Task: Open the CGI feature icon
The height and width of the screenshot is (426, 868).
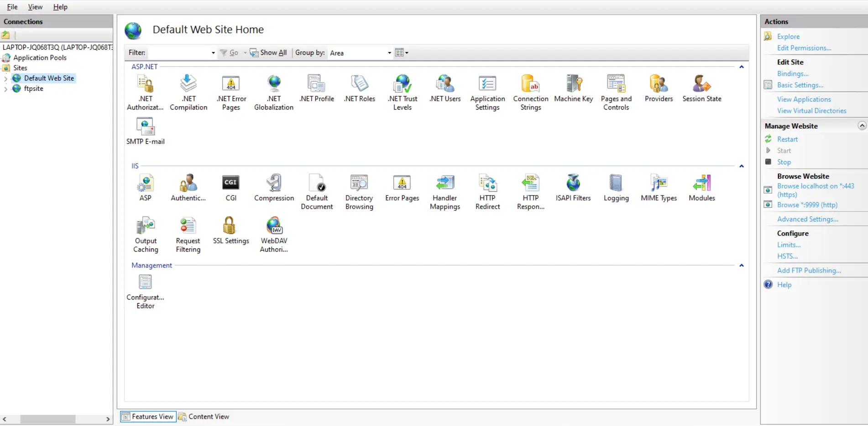Action: click(230, 183)
